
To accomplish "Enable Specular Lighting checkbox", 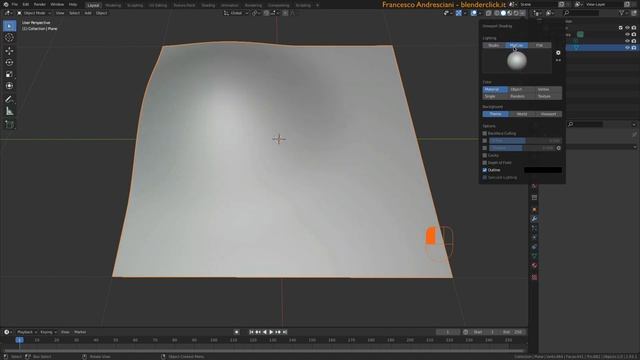I will [x=485, y=178].
